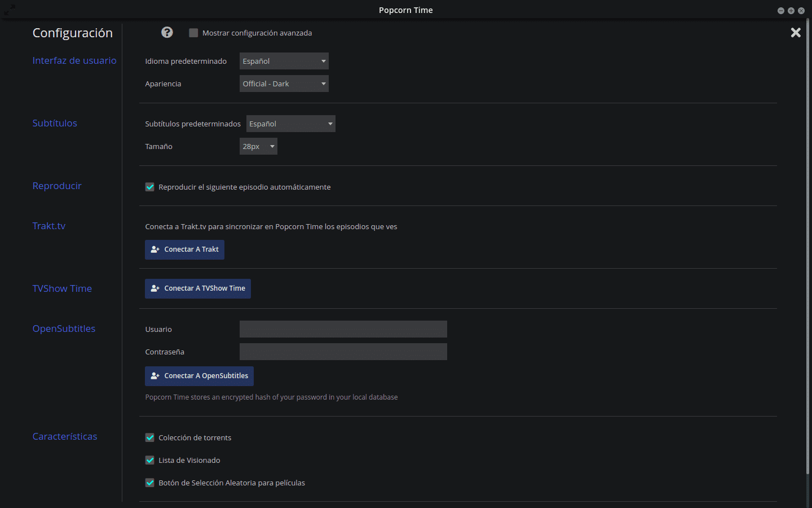Select the Características section heading

[x=65, y=436]
